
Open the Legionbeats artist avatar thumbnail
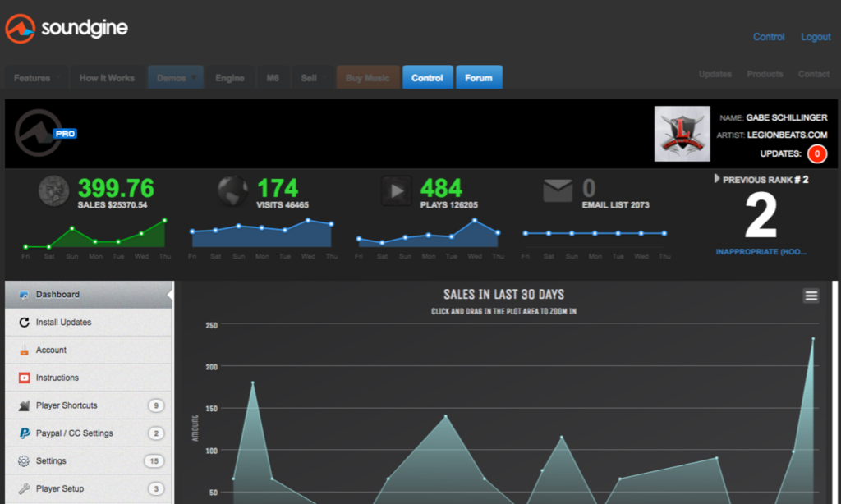click(x=682, y=134)
